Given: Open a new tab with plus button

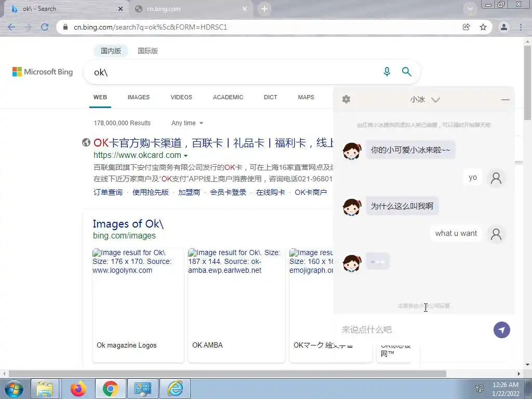Looking at the screenshot, I should coord(264,9).
